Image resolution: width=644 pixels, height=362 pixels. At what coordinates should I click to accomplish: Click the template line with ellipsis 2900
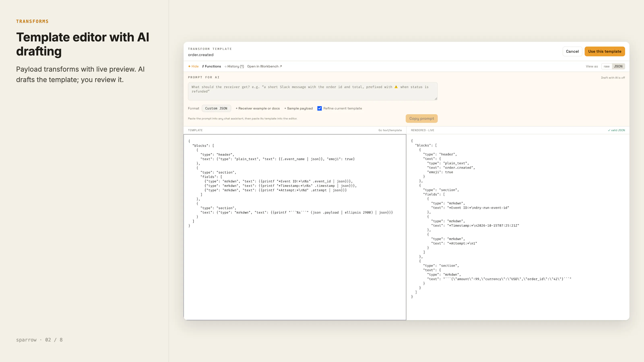pos(296,212)
